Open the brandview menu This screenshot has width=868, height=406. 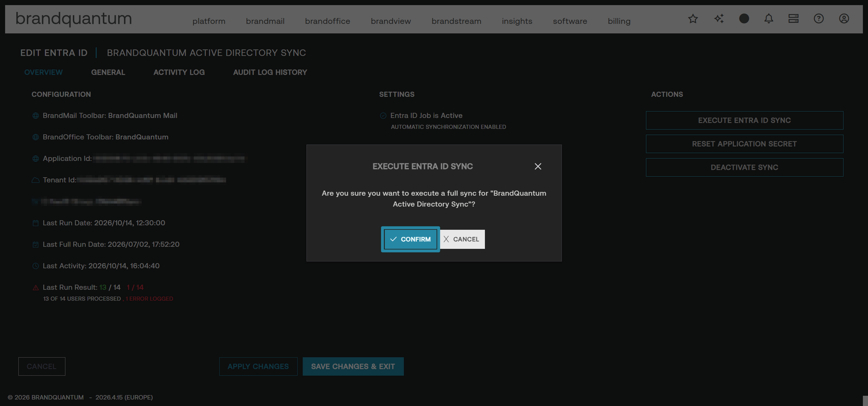tap(391, 21)
